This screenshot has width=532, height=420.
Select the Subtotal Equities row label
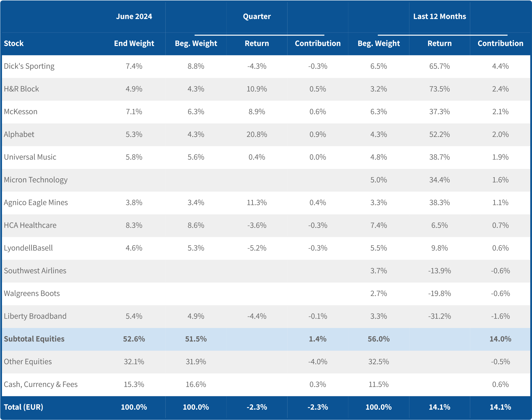click(x=34, y=339)
